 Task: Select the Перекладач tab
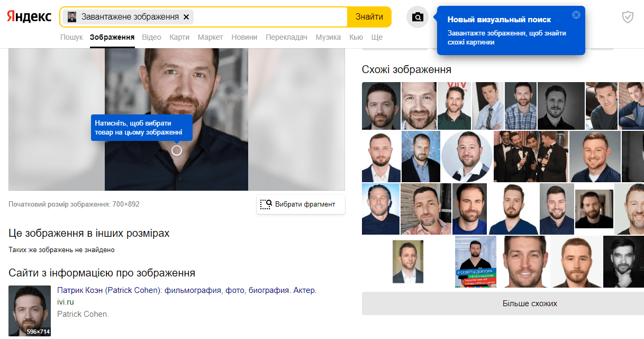coord(286,37)
